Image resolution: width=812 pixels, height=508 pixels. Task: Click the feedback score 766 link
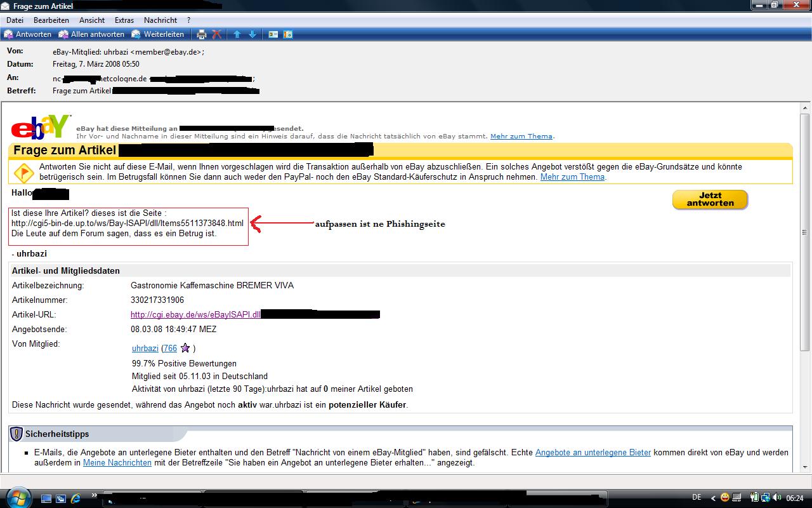pyautogui.click(x=170, y=349)
